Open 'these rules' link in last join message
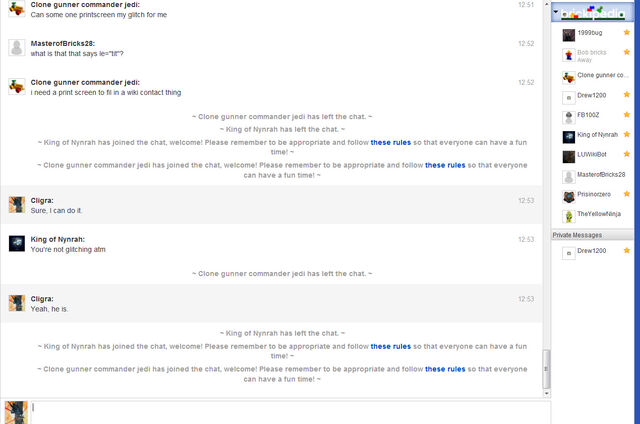 click(x=445, y=369)
